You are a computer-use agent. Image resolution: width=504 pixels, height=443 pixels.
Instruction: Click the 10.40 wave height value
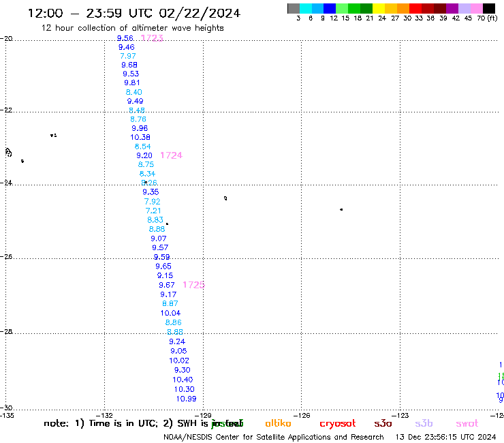click(x=183, y=380)
